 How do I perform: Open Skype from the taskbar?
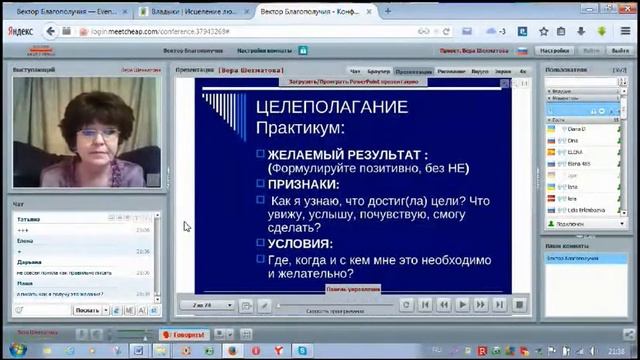pos(302,350)
